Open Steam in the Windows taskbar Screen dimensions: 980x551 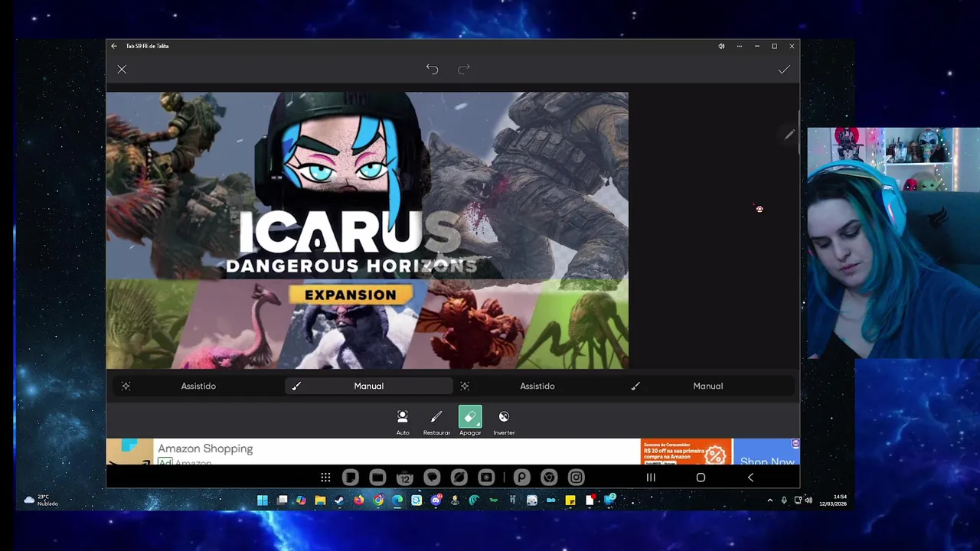339,500
